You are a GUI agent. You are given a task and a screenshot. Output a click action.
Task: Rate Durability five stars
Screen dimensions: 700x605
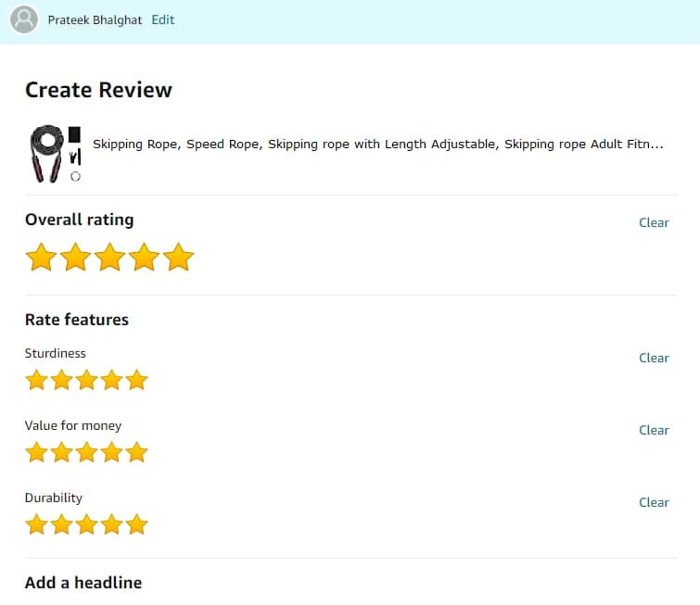(136, 524)
